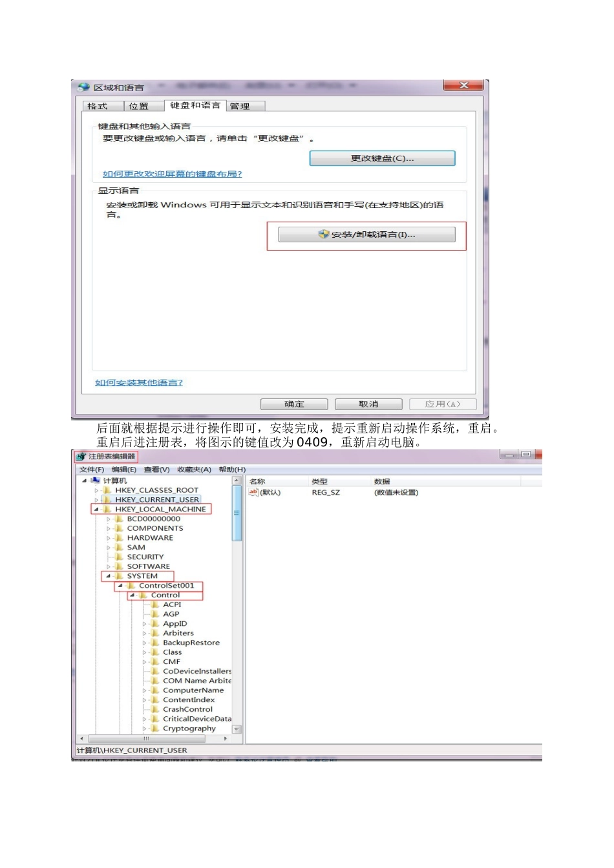The image size is (614, 868).
Task: Select the (默认) registry value
Action: 265,492
